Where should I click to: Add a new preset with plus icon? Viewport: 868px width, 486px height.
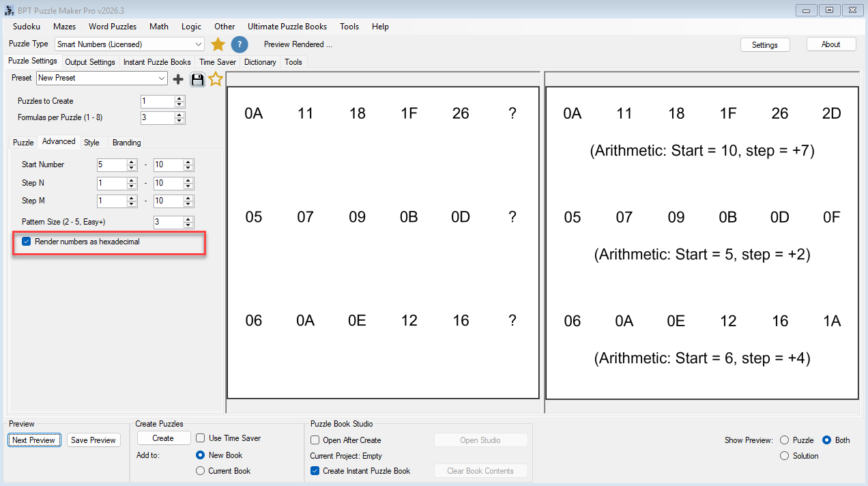click(x=178, y=79)
